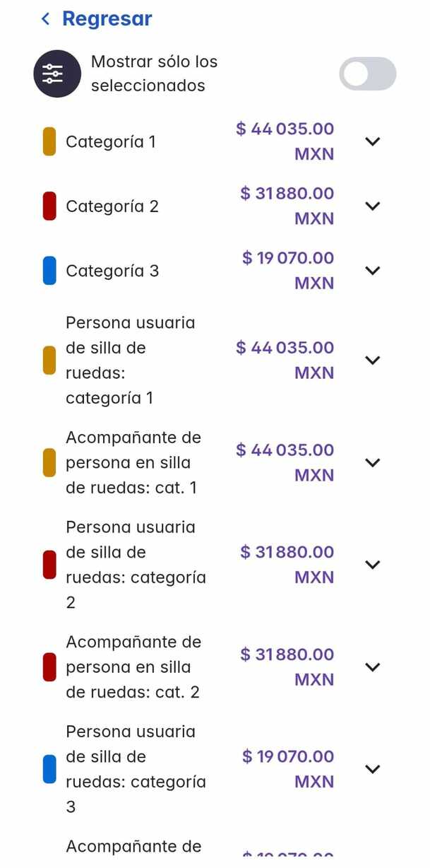Expand Persona usuaria de silla categoría 1 row

click(x=373, y=360)
